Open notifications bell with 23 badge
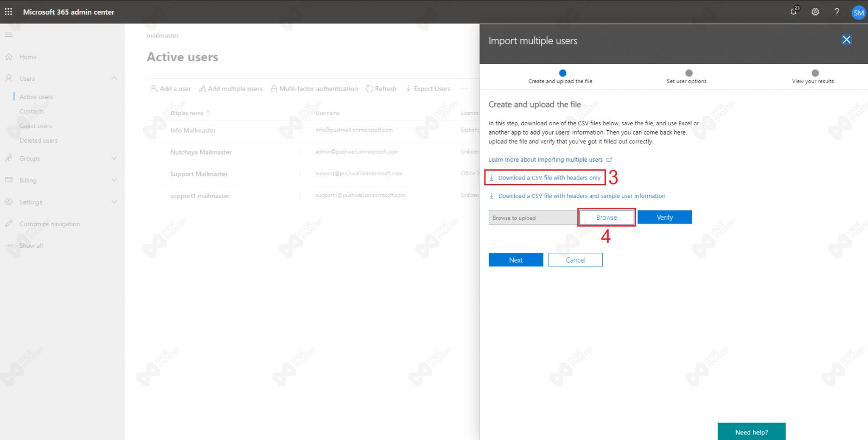 pos(794,11)
